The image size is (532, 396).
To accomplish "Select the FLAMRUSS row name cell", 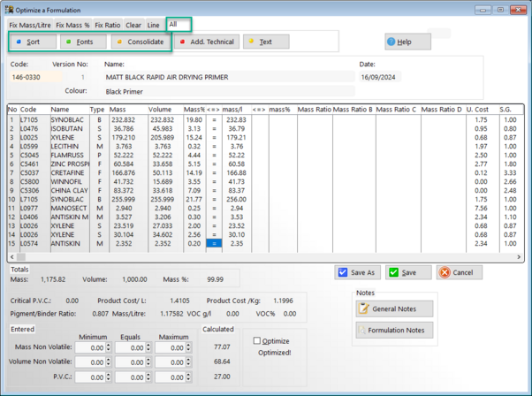I will point(70,155).
